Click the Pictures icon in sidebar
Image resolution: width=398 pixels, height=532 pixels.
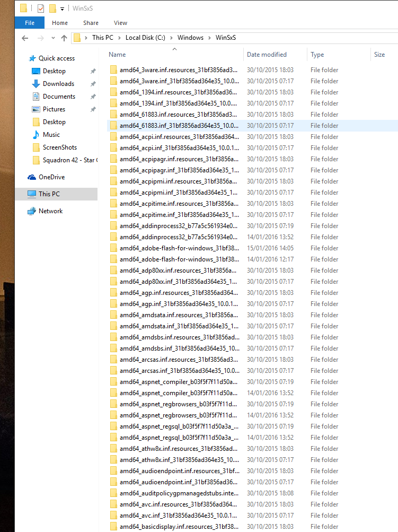tap(36, 109)
